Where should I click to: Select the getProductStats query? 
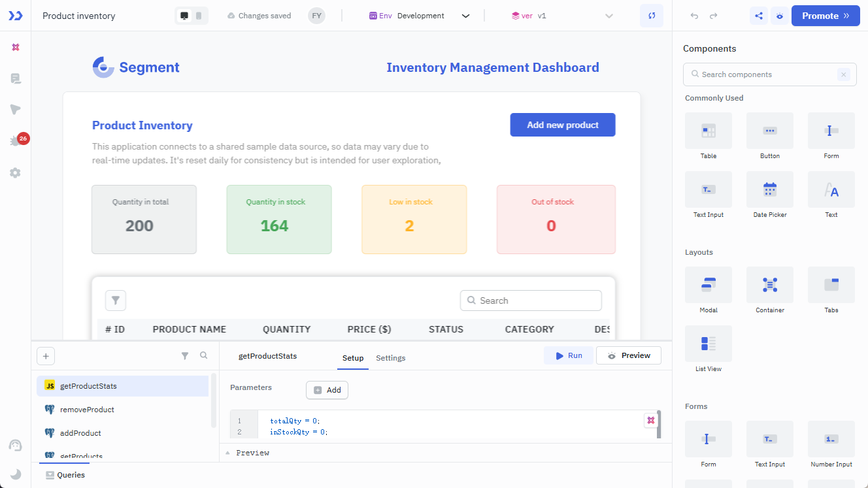click(123, 386)
